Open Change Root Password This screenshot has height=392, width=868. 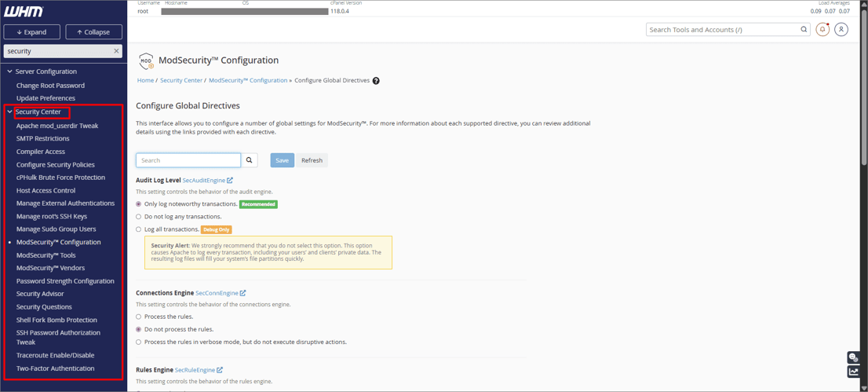point(50,86)
